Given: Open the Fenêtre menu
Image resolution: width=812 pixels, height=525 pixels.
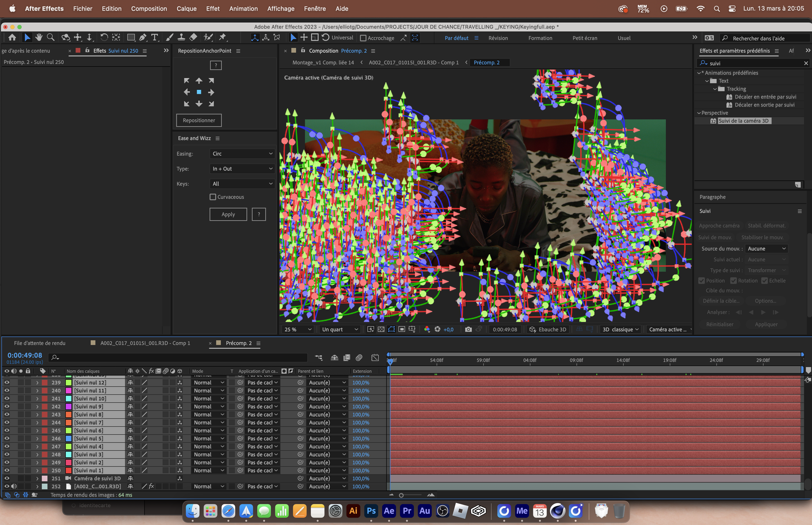Looking at the screenshot, I should (x=315, y=8).
